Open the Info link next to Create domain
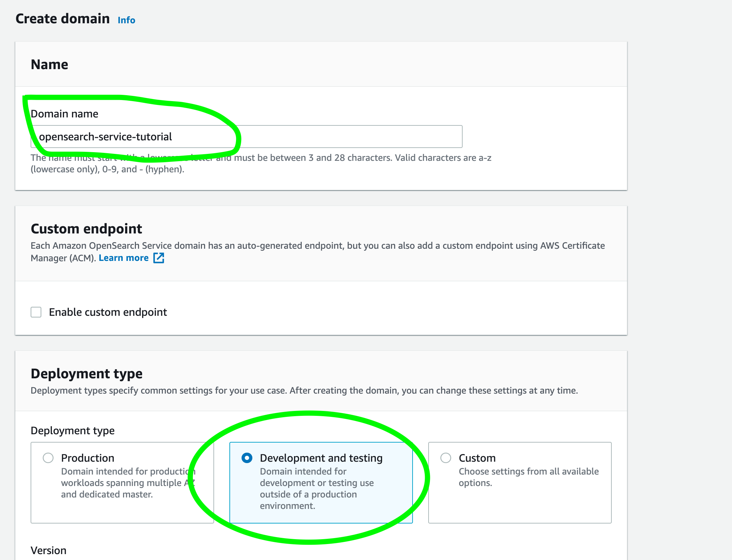The image size is (732, 560). 126,20
